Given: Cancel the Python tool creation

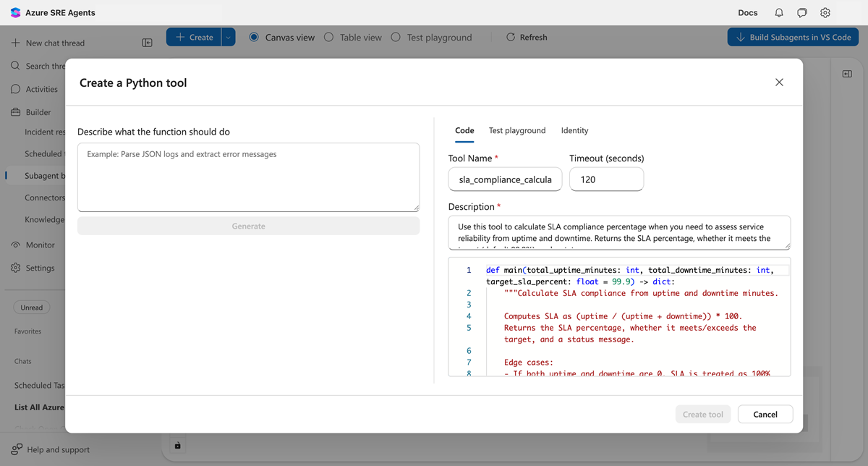Looking at the screenshot, I should click(x=765, y=414).
